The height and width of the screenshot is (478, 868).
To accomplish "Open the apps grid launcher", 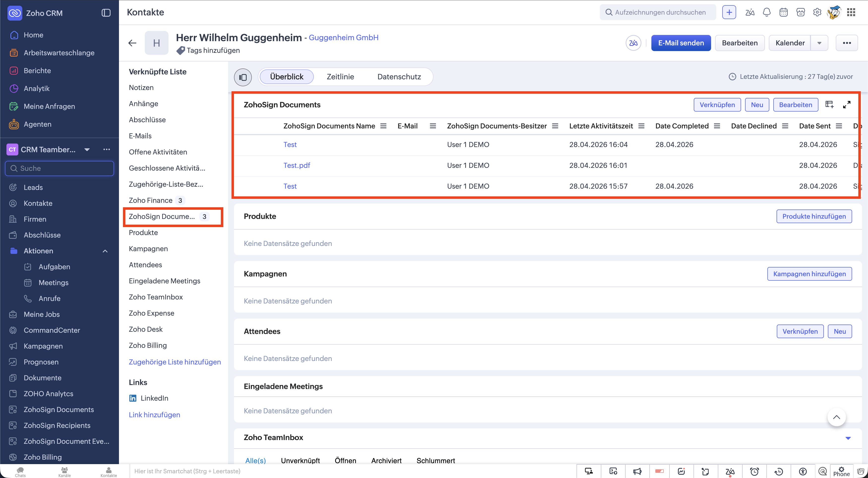I will click(851, 12).
